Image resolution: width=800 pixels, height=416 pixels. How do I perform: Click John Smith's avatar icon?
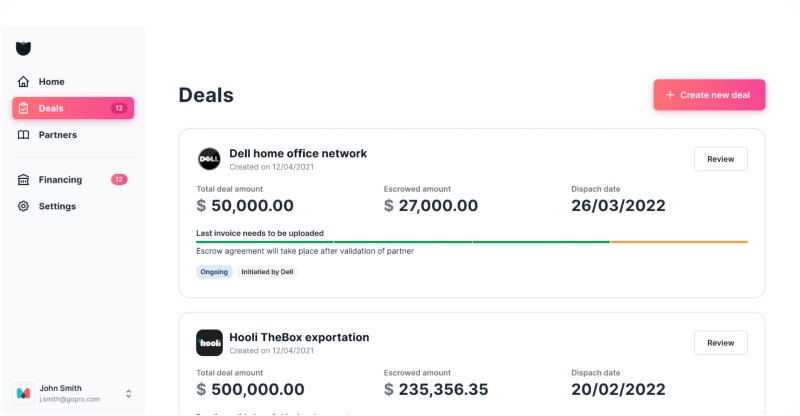[24, 393]
